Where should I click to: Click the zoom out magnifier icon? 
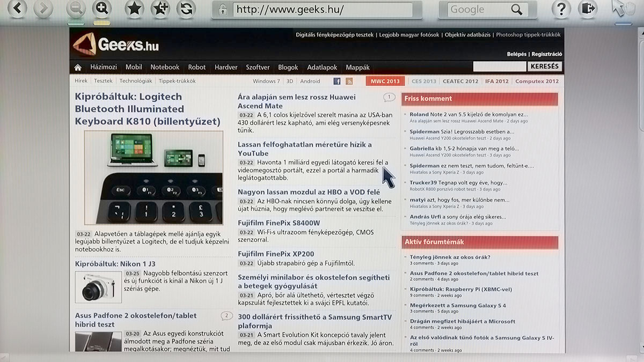[76, 9]
